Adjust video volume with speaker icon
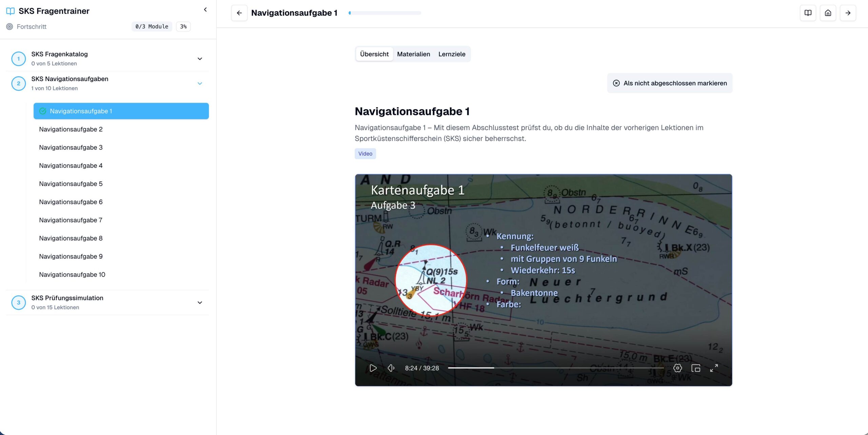 pos(391,368)
